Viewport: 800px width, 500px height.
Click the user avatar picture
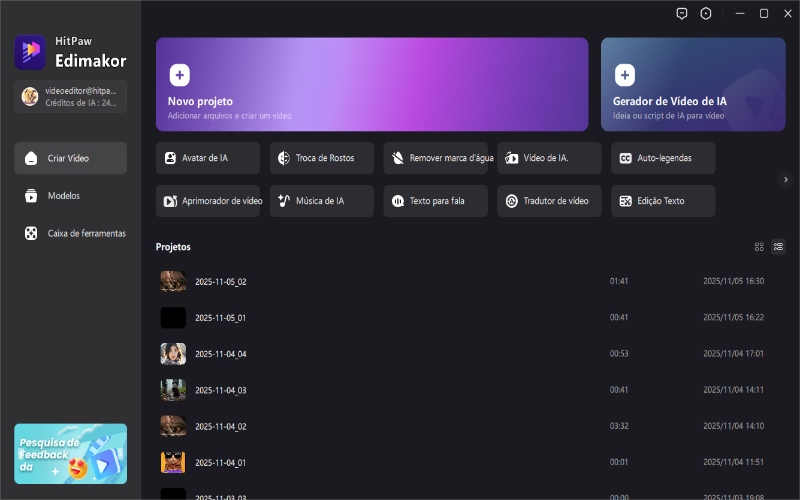point(30,96)
